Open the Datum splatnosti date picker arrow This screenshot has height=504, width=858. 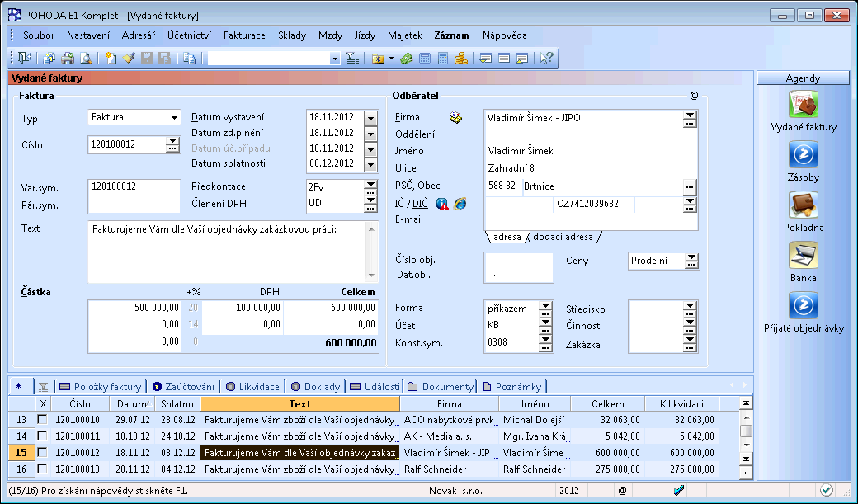pyautogui.click(x=370, y=164)
